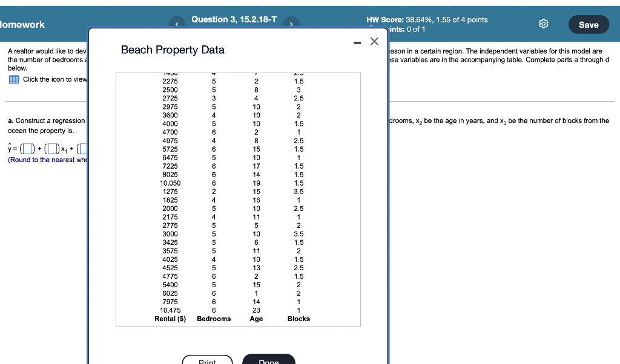620x364 pixels.
Task: Click the rental value 4775
Action: tap(170, 276)
